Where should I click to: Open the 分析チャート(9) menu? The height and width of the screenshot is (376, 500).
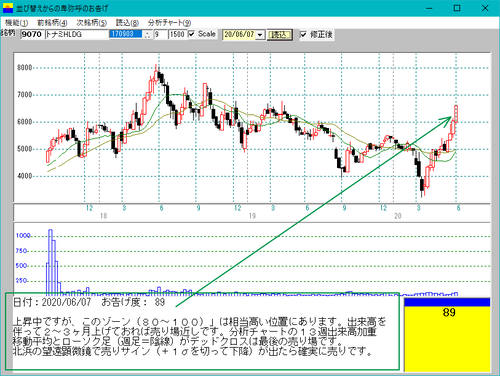pyautogui.click(x=169, y=23)
